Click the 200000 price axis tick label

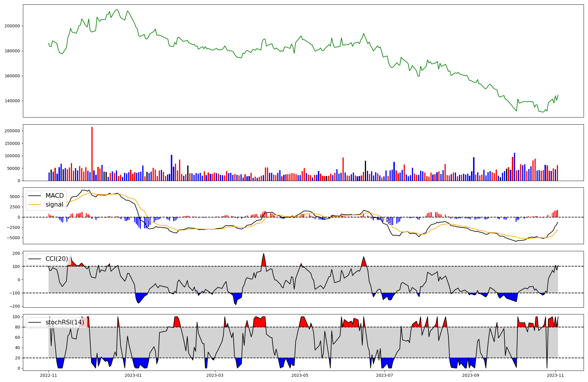(x=12, y=26)
